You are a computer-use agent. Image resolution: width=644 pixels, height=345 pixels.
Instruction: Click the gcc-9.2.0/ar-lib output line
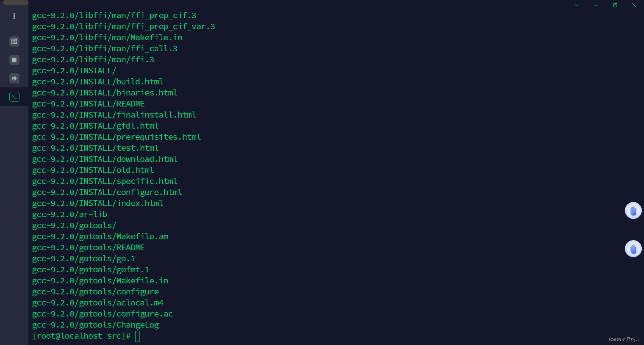pos(70,215)
